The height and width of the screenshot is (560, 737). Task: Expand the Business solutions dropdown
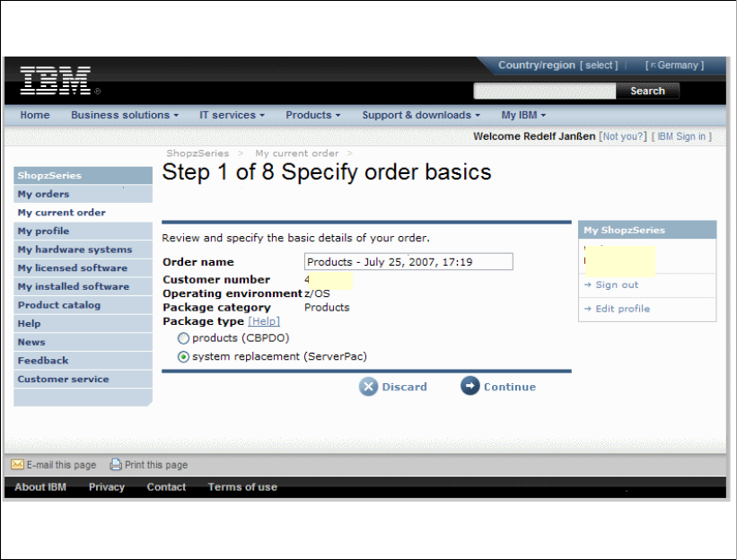(x=125, y=115)
